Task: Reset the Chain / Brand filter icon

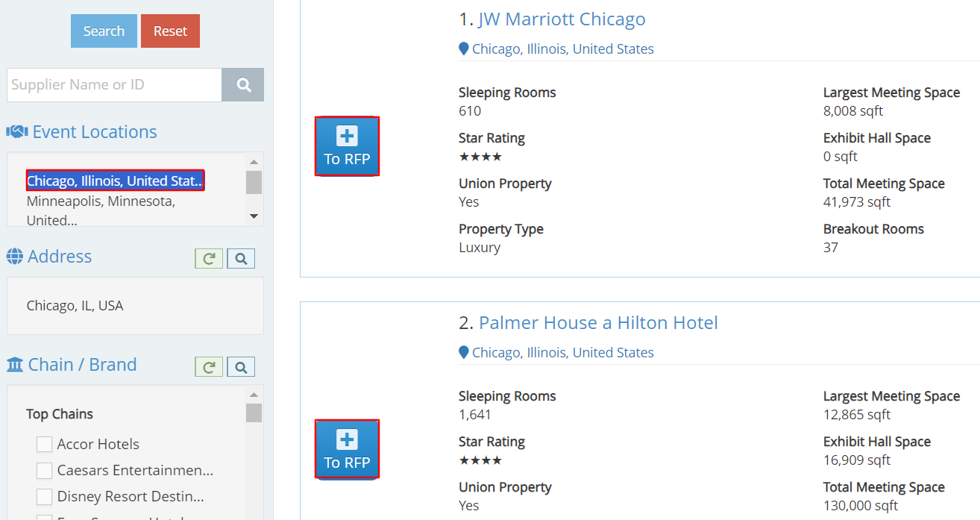Action: coord(209,367)
